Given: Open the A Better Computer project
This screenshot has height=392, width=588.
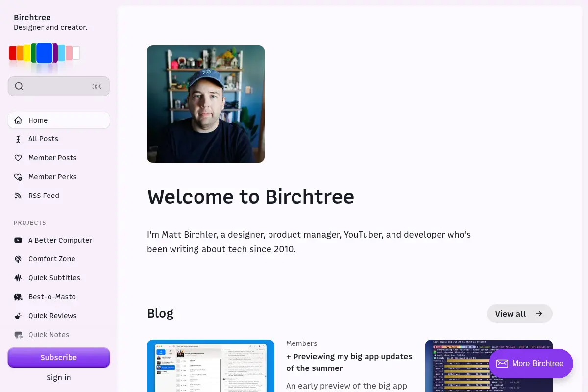Looking at the screenshot, I should pyautogui.click(x=59, y=240).
